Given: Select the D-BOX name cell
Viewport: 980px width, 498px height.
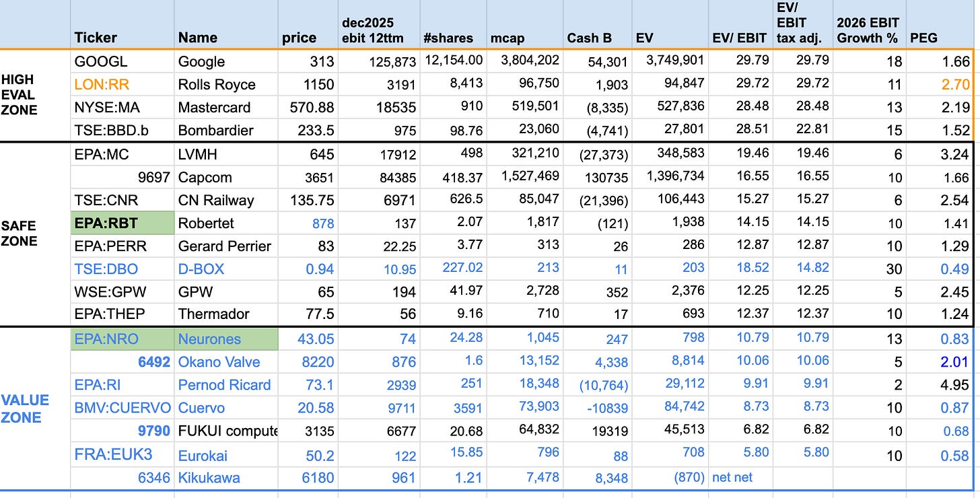Looking at the screenshot, I should click(227, 269).
